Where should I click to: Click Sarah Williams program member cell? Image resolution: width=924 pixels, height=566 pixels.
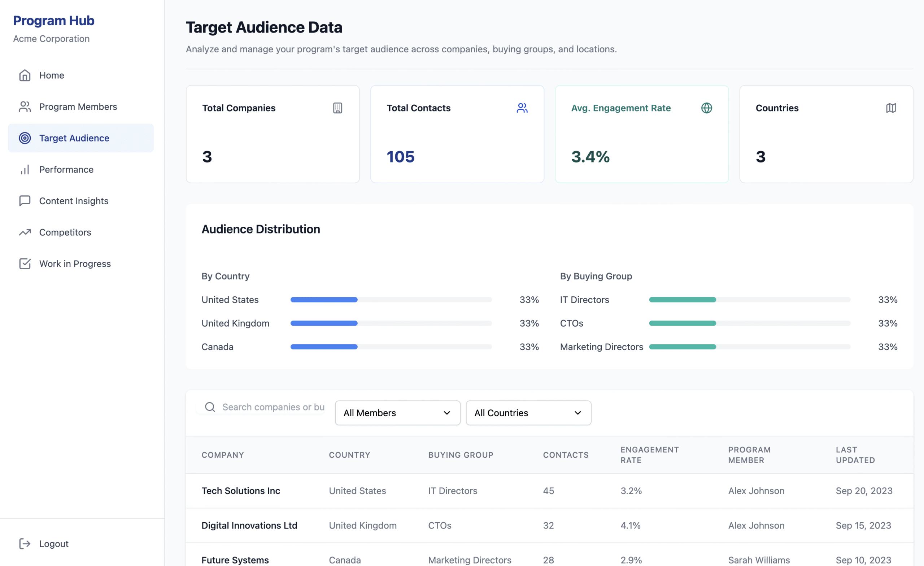[x=759, y=560]
